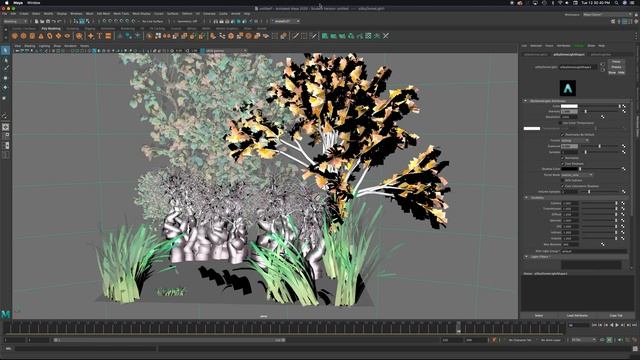Click the Presets button
This screenshot has width=640, height=360.
(x=616, y=67)
